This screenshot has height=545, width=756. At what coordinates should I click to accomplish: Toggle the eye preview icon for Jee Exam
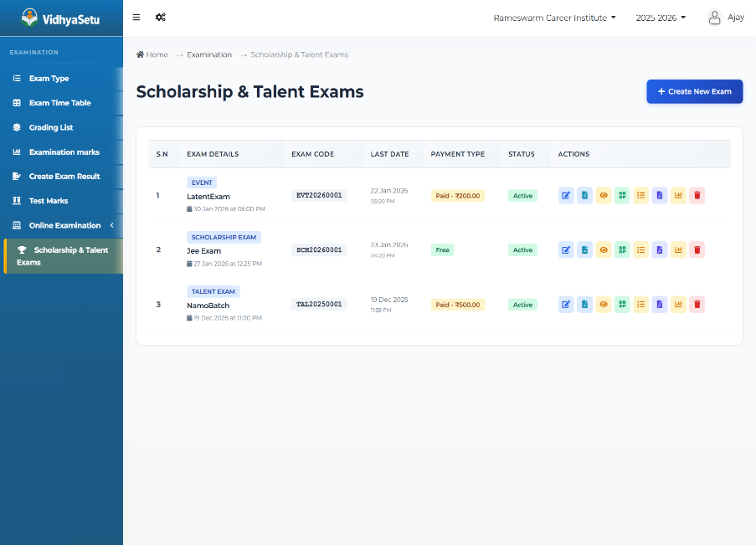tap(603, 249)
